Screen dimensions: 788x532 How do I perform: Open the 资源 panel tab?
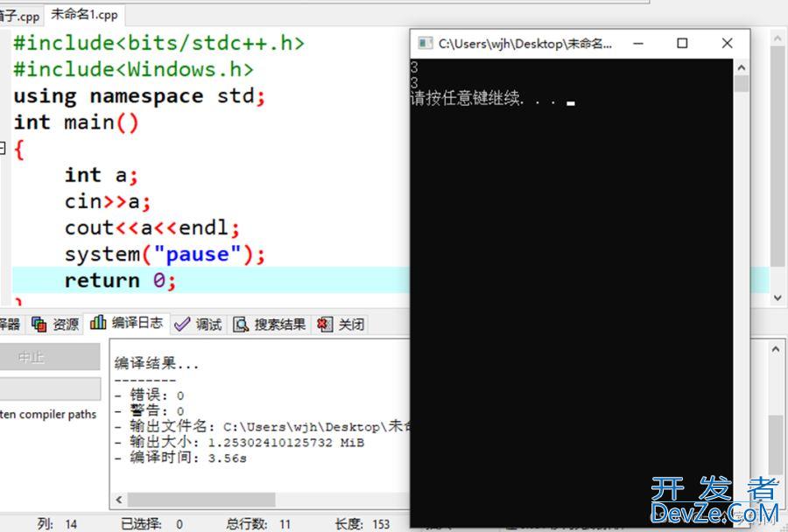pos(55,324)
